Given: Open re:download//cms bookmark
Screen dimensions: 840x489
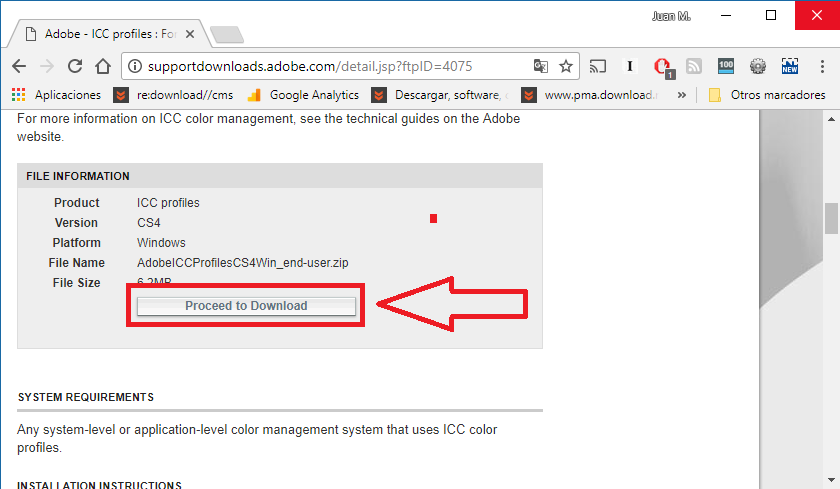Looking at the screenshot, I should 173,95.
